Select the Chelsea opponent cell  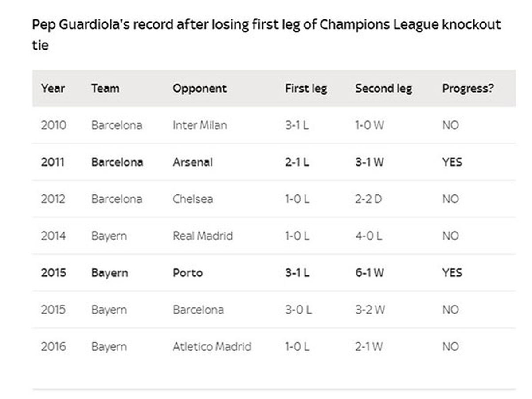point(193,199)
